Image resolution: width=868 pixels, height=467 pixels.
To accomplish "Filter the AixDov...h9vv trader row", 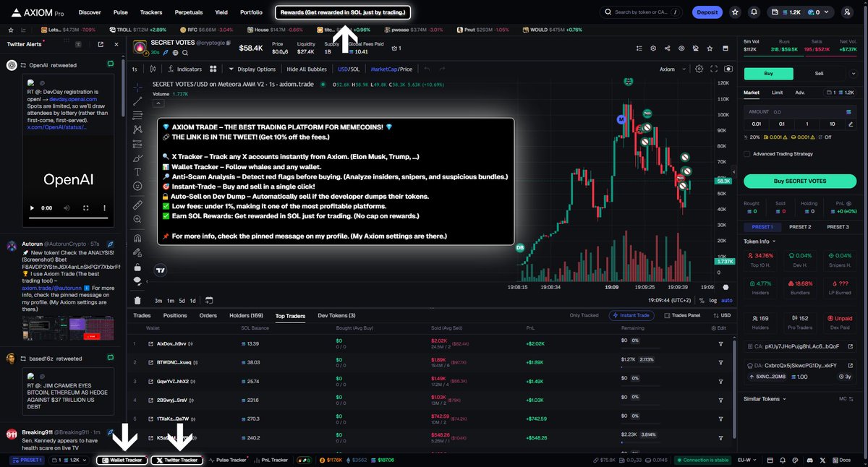I will (x=720, y=343).
